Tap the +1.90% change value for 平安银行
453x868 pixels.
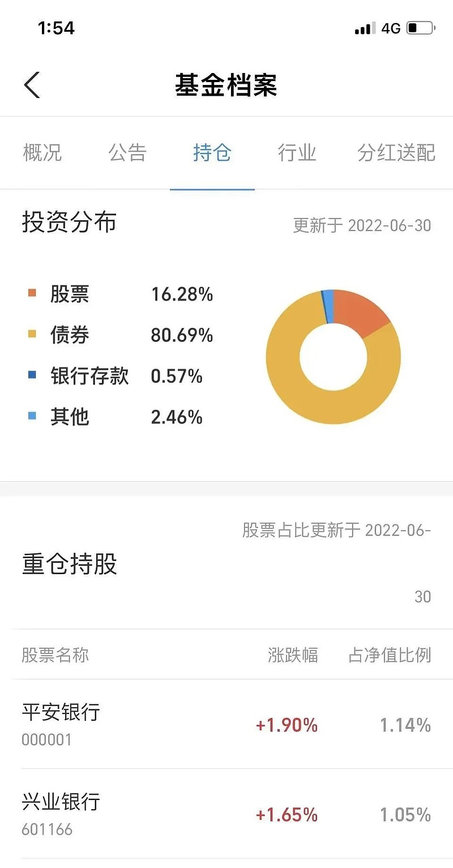[287, 725]
